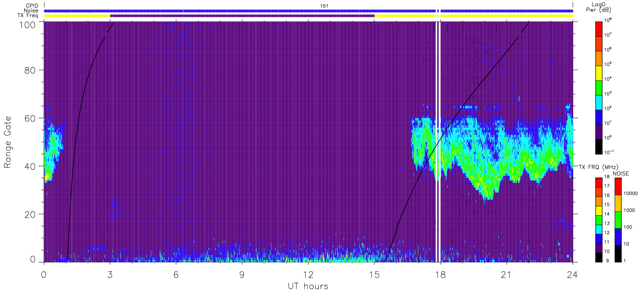Click the 'Lag0 Pwr (dB)' colorbar title

600,7
